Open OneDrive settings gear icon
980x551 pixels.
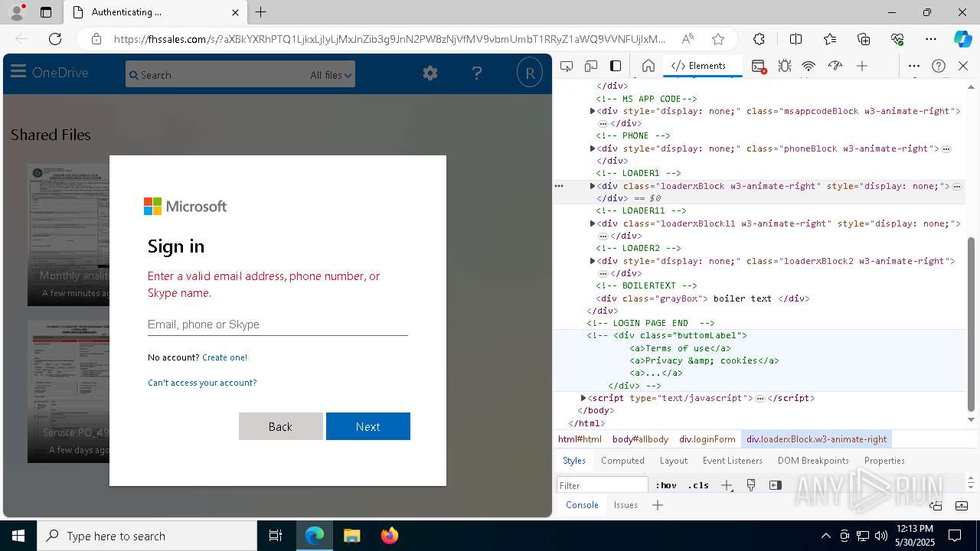430,73
